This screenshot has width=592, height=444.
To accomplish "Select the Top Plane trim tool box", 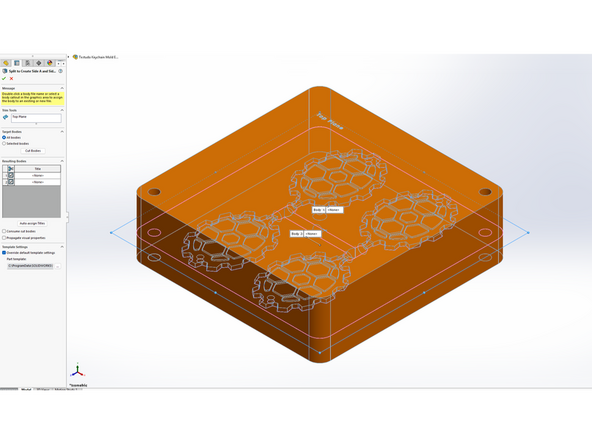I will [36, 118].
